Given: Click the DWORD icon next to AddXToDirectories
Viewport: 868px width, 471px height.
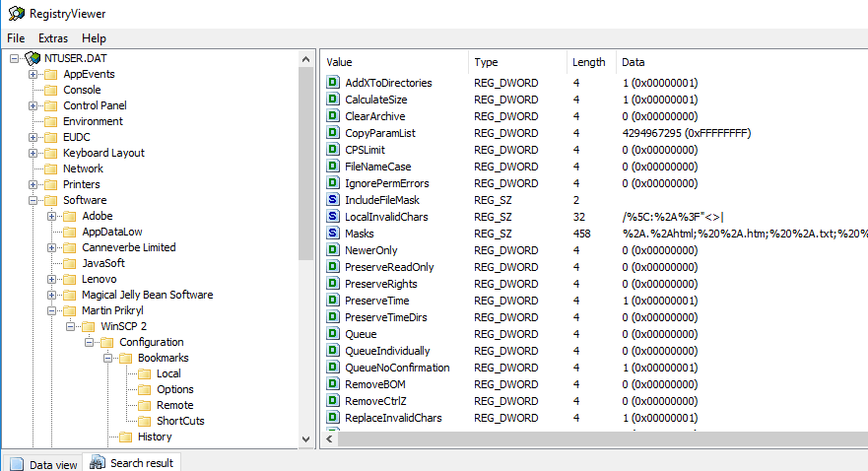Looking at the screenshot, I should pyautogui.click(x=333, y=83).
